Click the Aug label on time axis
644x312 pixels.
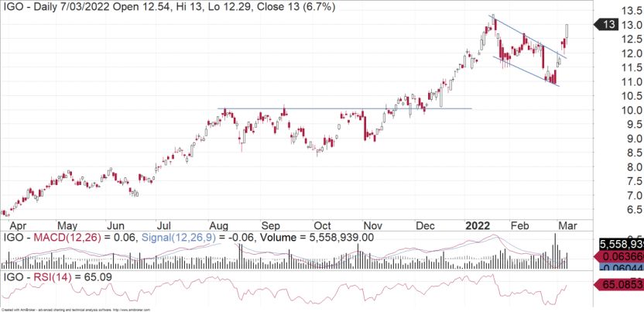218,226
